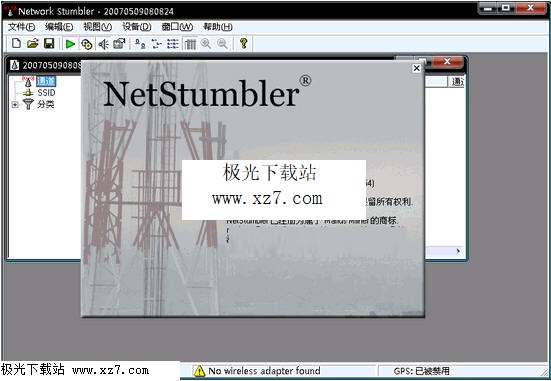Maximize the Network Stumbler main window
This screenshot has width=551, height=381.
(x=505, y=8)
